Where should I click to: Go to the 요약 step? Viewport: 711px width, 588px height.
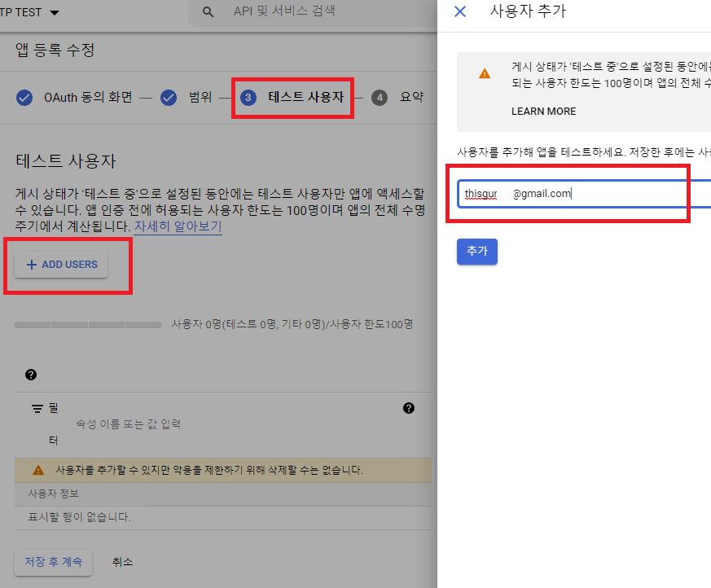coord(411,98)
